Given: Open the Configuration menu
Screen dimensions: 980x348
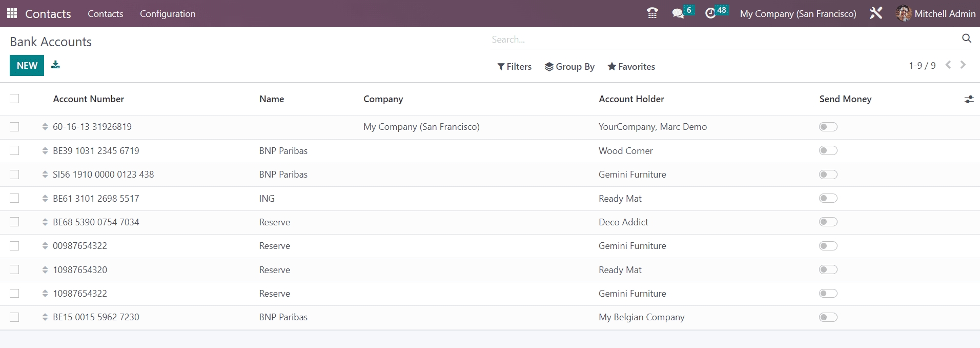Looking at the screenshot, I should tap(168, 14).
